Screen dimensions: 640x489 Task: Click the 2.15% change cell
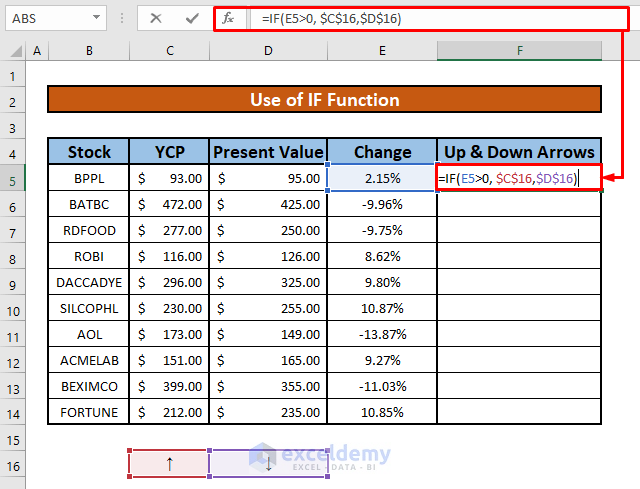[382, 179]
